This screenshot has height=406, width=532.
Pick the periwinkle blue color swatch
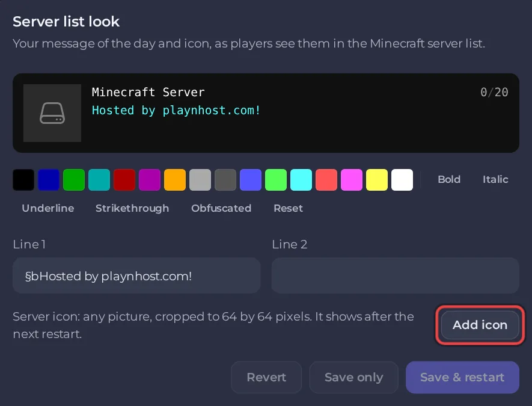[251, 180]
